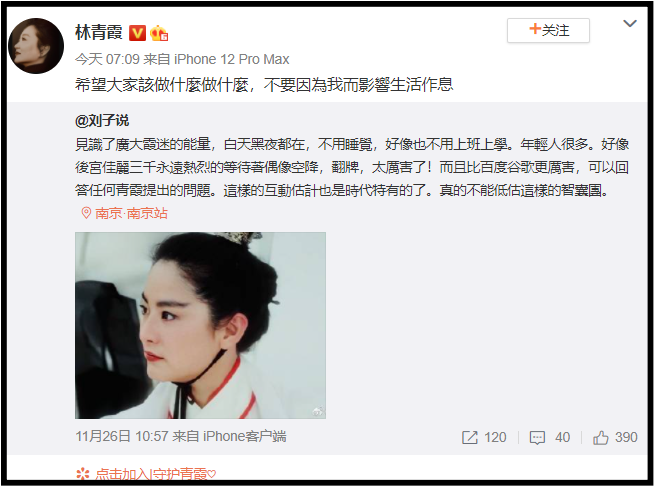Click the comment count 40

(x=562, y=437)
